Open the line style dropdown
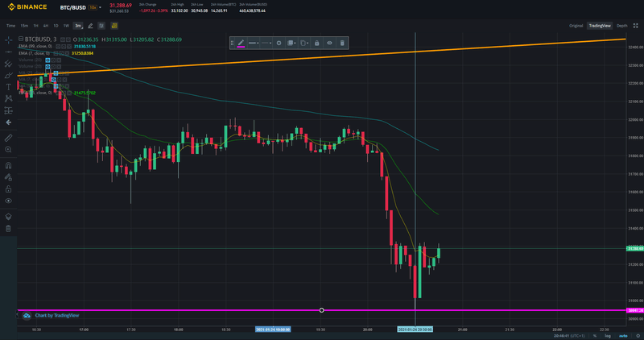Viewport: 644px width, 340px height. point(267,43)
